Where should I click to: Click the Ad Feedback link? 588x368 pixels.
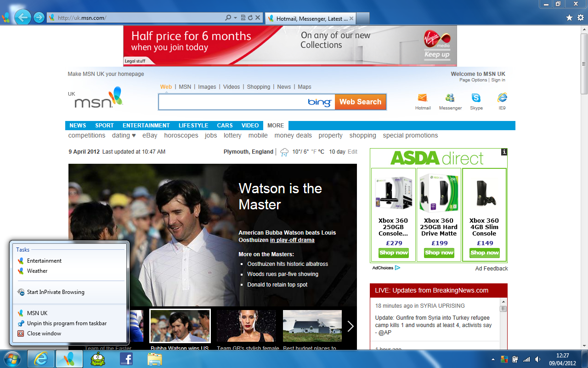pyautogui.click(x=492, y=269)
